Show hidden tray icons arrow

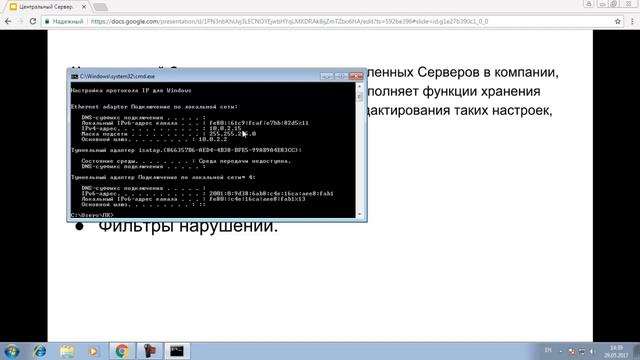pos(560,351)
